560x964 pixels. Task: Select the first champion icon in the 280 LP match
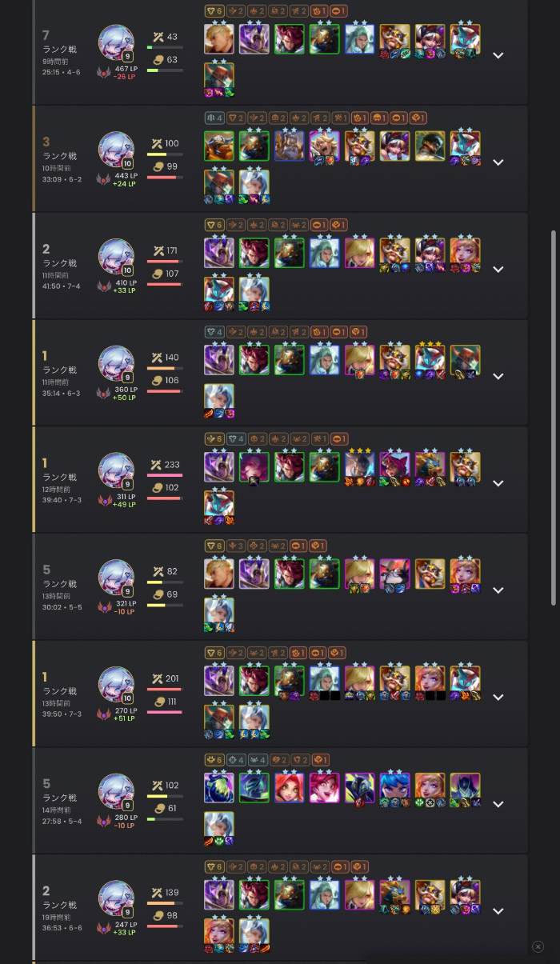[x=219, y=788]
